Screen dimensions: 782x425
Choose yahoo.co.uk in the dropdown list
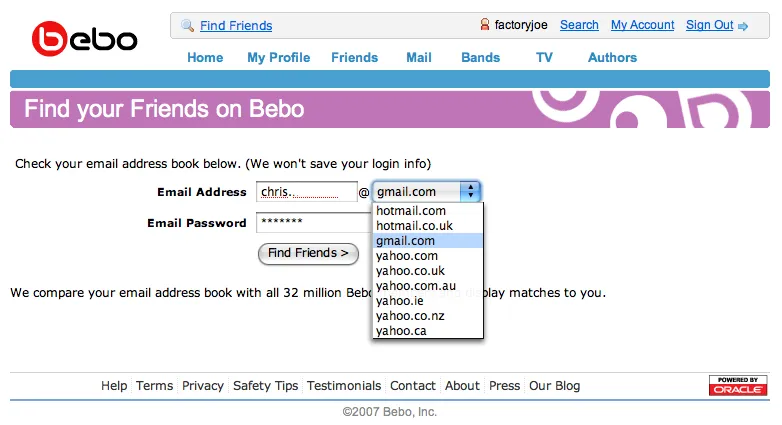tap(411, 271)
